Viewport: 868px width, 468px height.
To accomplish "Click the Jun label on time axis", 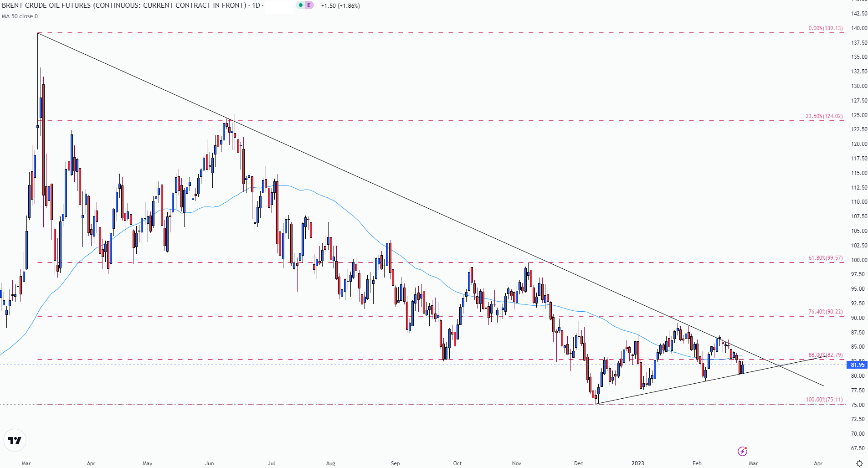I will click(x=210, y=463).
